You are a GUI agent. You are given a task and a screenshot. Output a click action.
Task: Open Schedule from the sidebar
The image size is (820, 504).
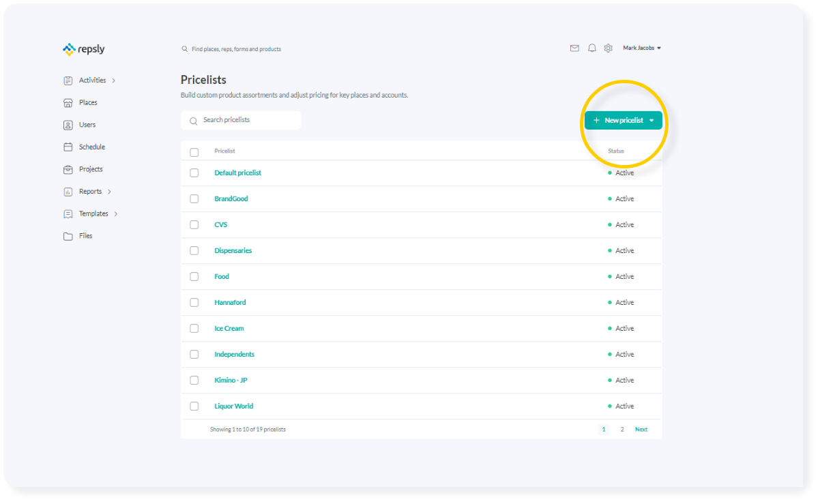point(92,147)
